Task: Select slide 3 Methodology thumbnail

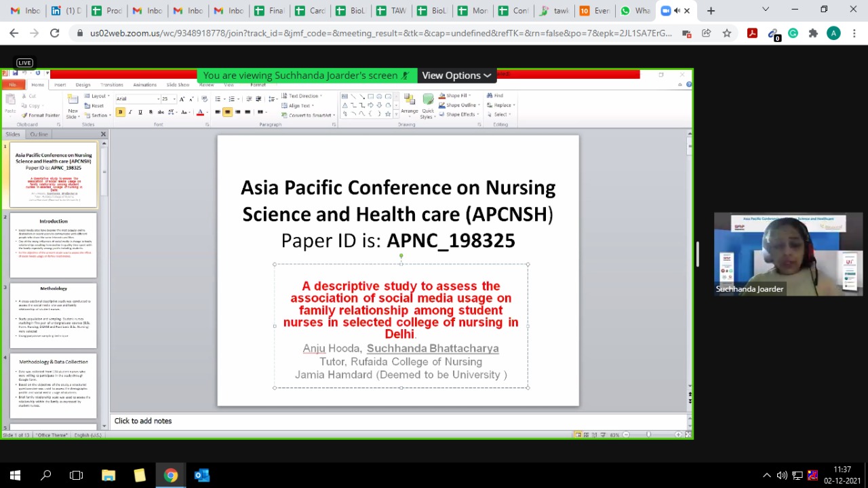Action: point(53,316)
